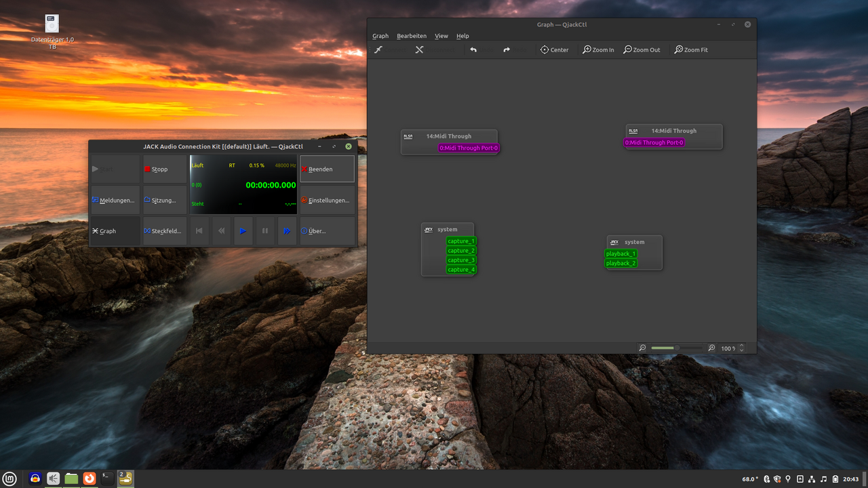Open Einstellungen setup dialog
This screenshot has width=868, height=488.
pyautogui.click(x=328, y=201)
